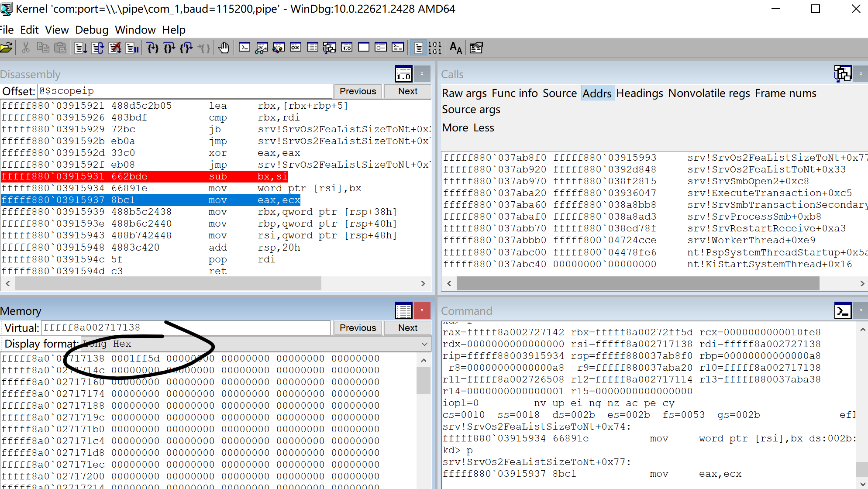Screen dimensions: 868x489
Task: Click the Go (run) toolbar icon
Action: pos(80,48)
